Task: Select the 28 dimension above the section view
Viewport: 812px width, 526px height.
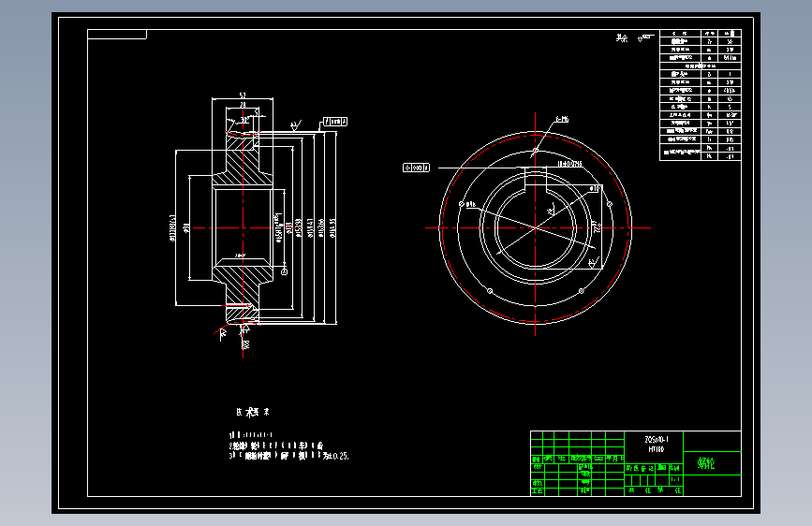Action: [243, 105]
